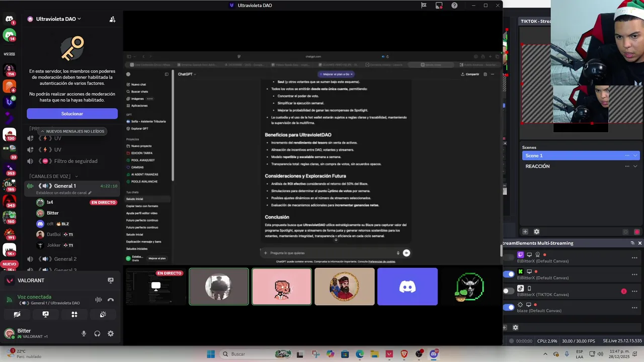The height and width of the screenshot is (362, 644).
Task: Open Discord user settings gear
Action: [x=111, y=333]
